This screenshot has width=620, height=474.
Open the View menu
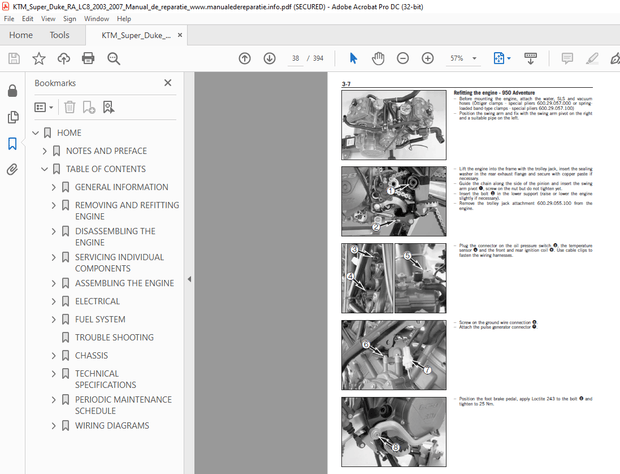(48, 19)
